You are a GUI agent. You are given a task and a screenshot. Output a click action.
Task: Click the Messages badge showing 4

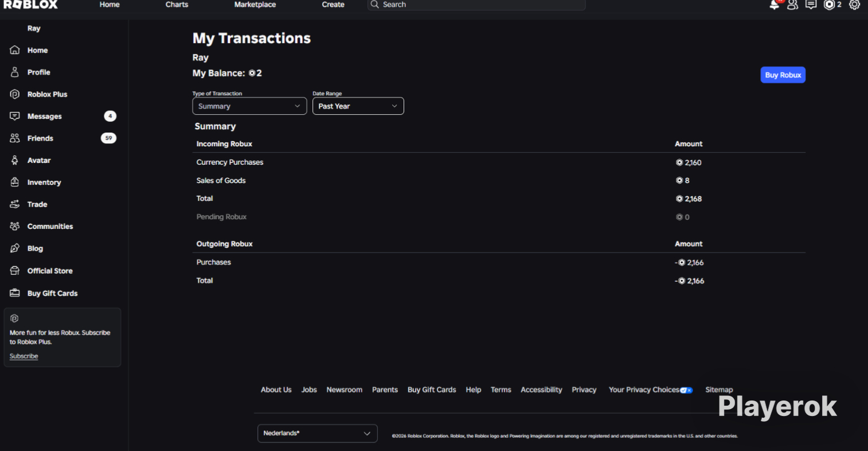[110, 116]
